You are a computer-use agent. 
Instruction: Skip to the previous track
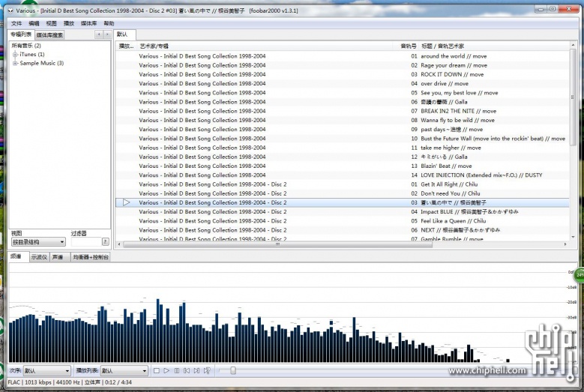click(x=187, y=371)
